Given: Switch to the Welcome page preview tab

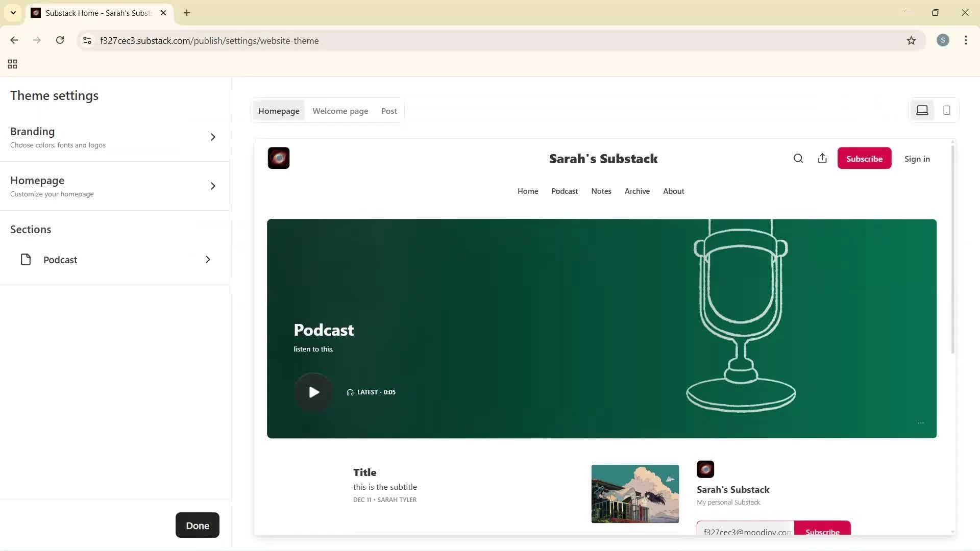Looking at the screenshot, I should (x=340, y=110).
